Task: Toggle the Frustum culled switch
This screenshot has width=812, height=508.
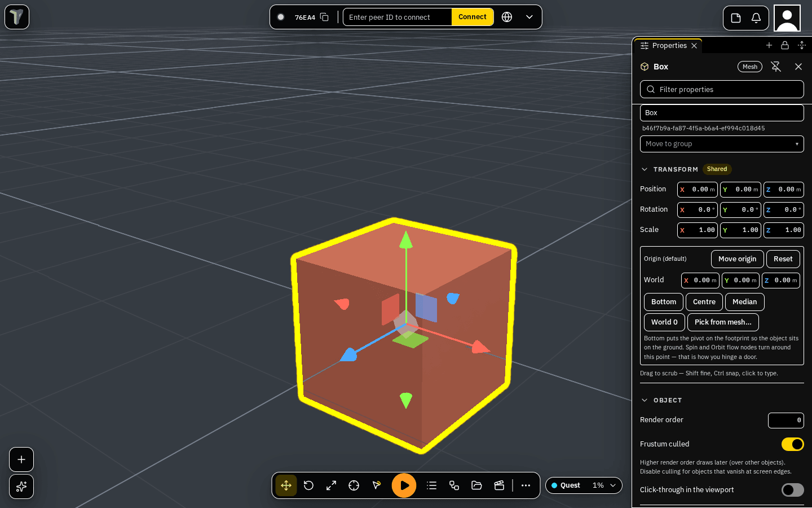Action: click(x=793, y=444)
